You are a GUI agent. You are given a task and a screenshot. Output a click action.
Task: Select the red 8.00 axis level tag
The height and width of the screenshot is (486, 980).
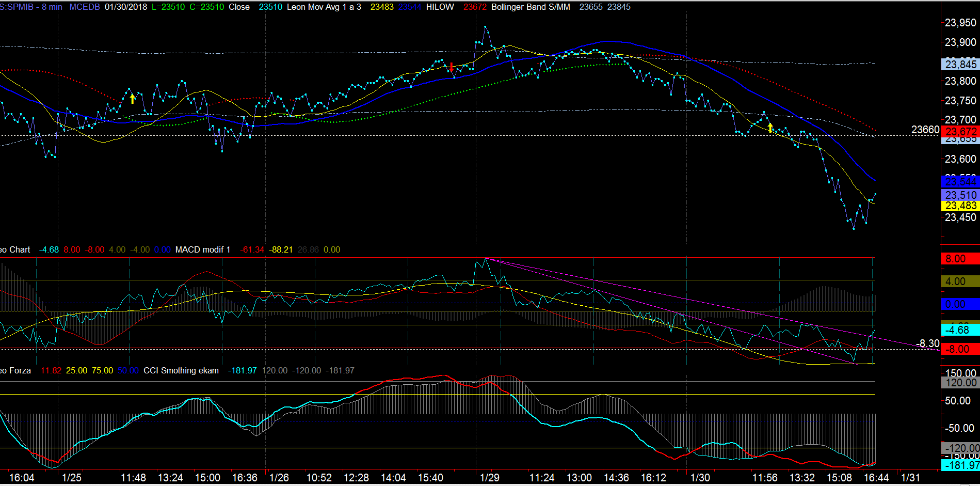[x=960, y=259]
